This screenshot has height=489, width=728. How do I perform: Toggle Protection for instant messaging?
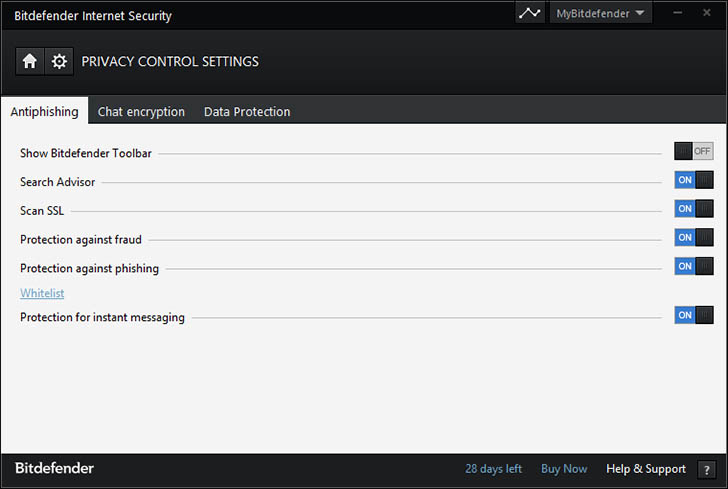[694, 315]
